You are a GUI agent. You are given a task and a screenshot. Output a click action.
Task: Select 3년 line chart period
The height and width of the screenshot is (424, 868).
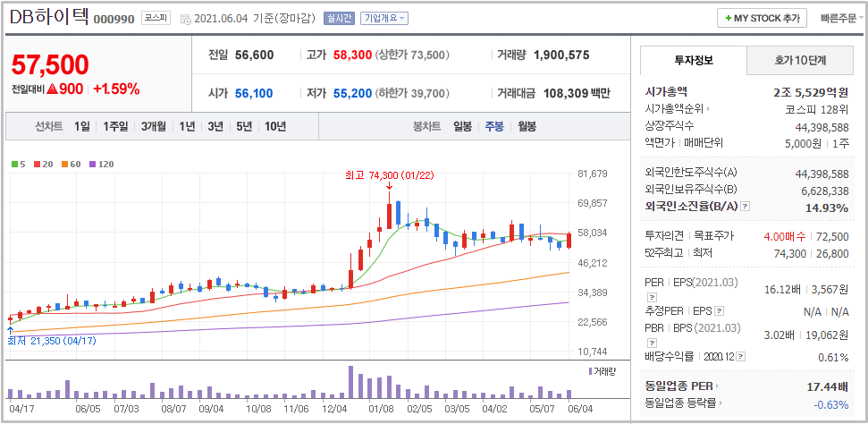[x=215, y=126]
